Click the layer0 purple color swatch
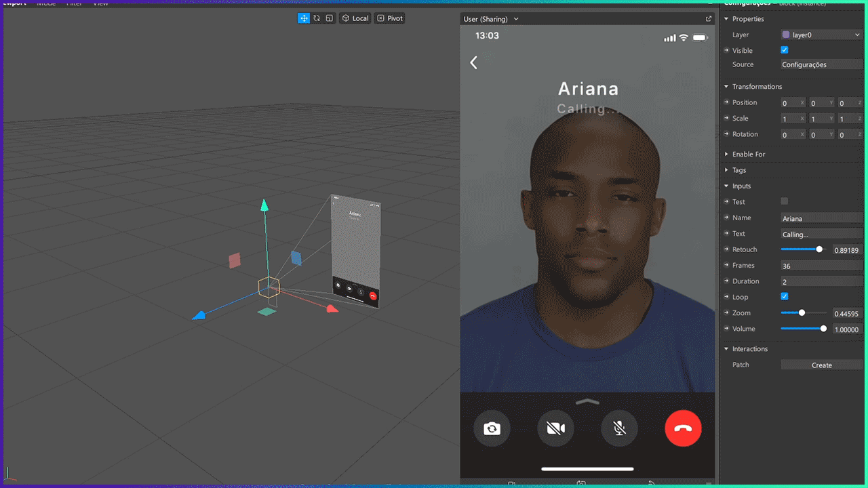 click(x=786, y=35)
